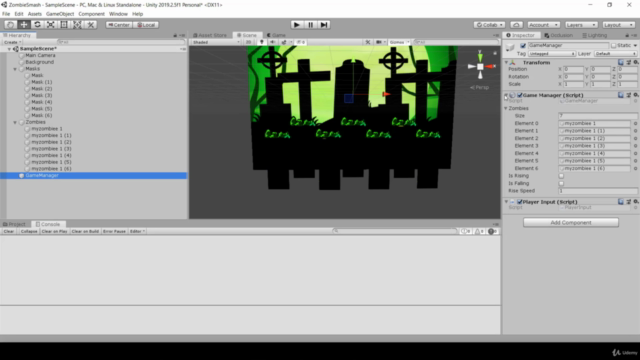Open the Gizmos dropdown
Image resolution: width=640 pixels, height=360 pixels.
tap(399, 42)
